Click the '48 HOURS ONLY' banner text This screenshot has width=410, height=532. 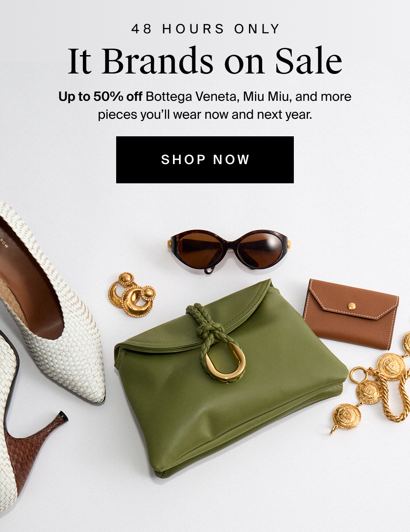(x=205, y=29)
